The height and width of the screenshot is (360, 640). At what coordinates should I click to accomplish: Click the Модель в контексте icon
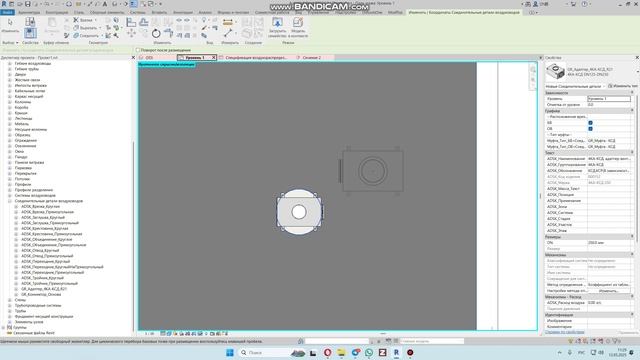pos(298,22)
